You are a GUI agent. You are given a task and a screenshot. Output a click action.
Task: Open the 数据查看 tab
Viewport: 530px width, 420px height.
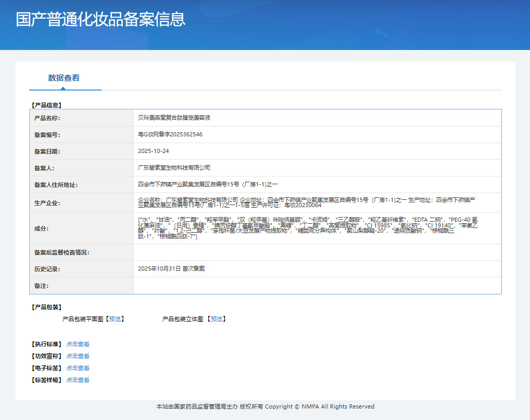(64, 78)
